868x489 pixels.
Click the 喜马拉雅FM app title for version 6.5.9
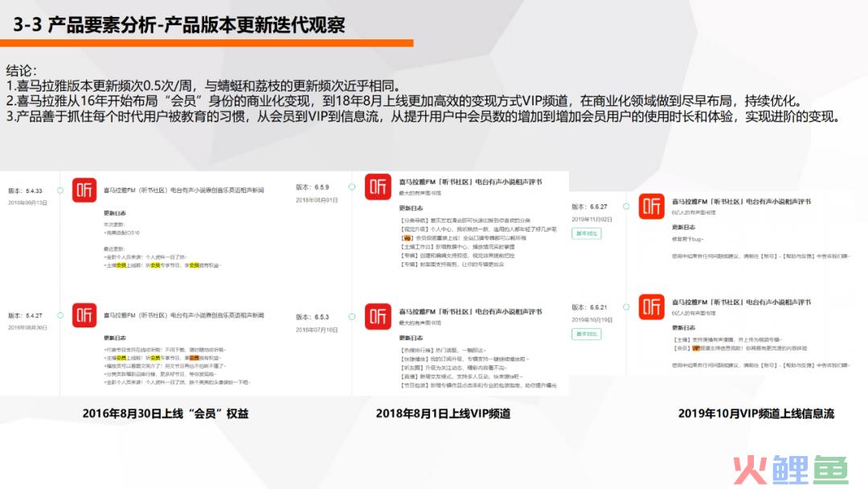(x=470, y=182)
